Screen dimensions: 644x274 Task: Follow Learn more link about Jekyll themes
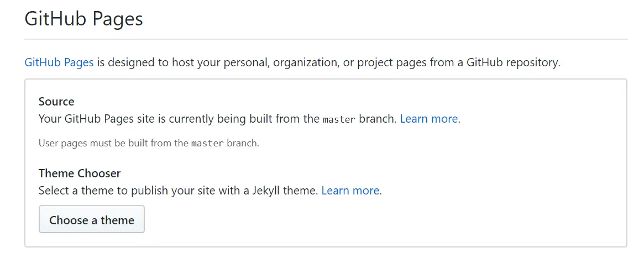tap(350, 191)
